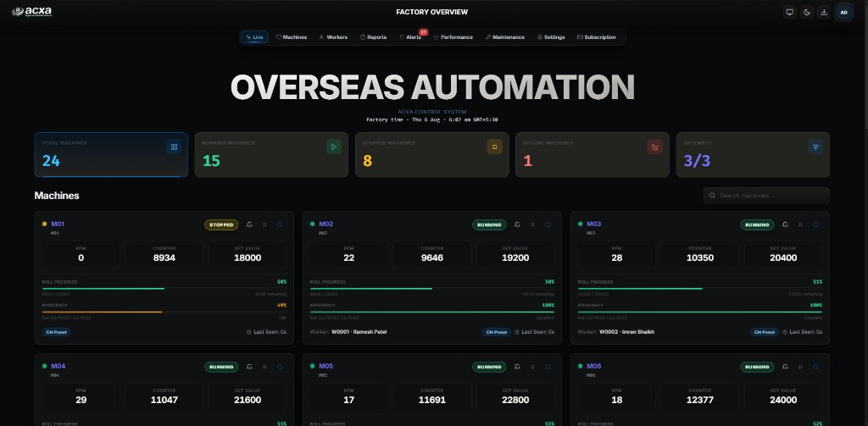Click the play icon on Running Machines card
Screen dimensions: 868x426
click(334, 147)
